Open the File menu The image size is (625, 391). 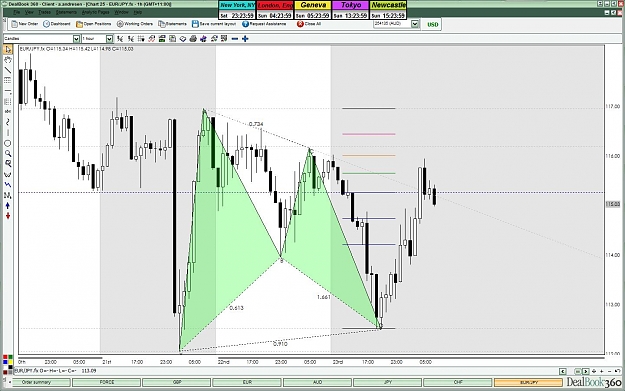tap(17, 12)
